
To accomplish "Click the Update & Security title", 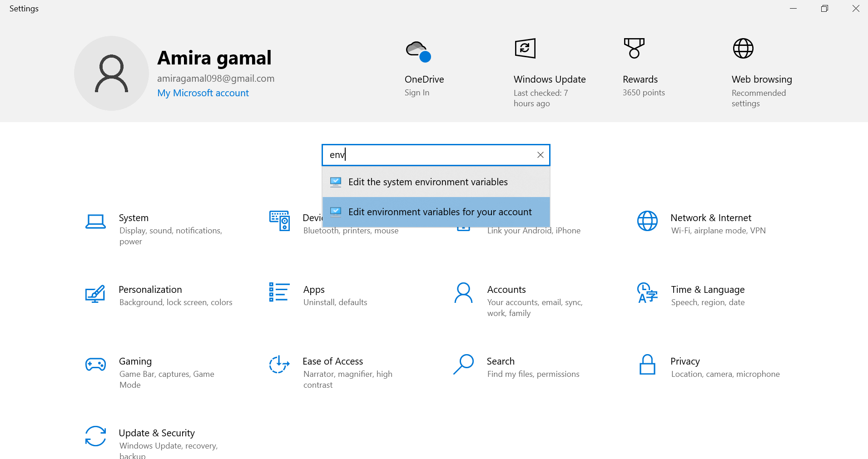I will coord(157,433).
